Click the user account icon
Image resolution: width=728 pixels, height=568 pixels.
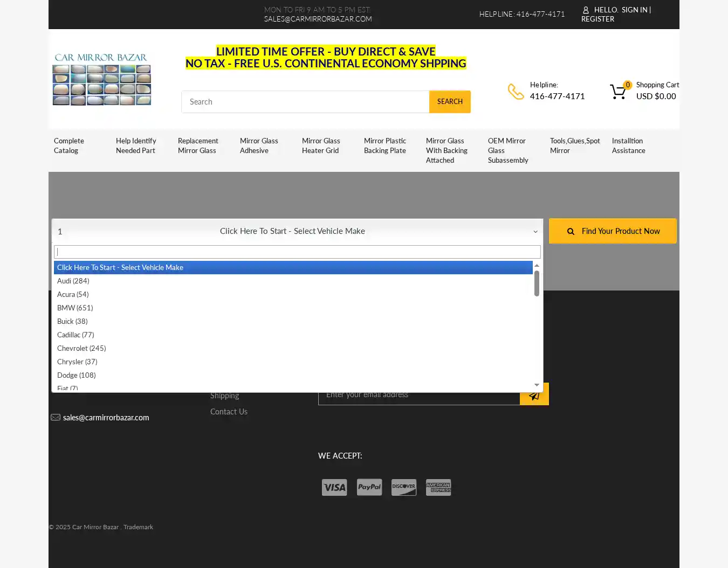coord(586,10)
